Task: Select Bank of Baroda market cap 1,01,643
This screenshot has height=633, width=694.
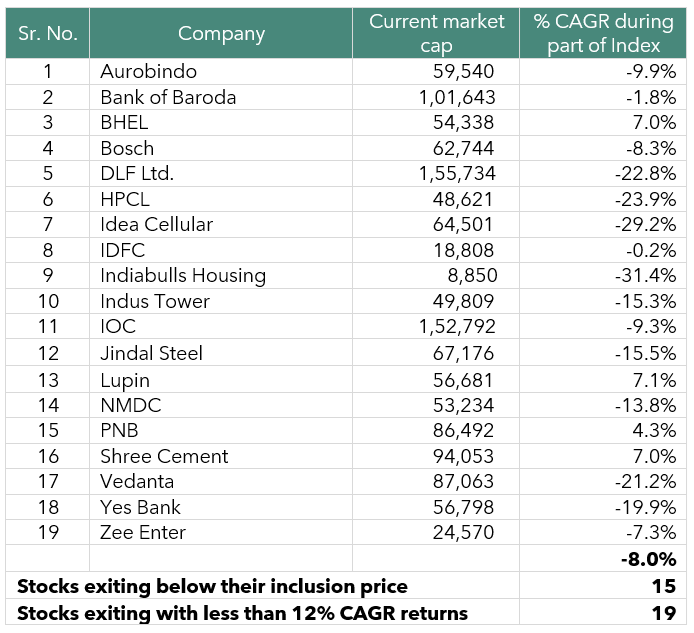Action: (x=457, y=97)
